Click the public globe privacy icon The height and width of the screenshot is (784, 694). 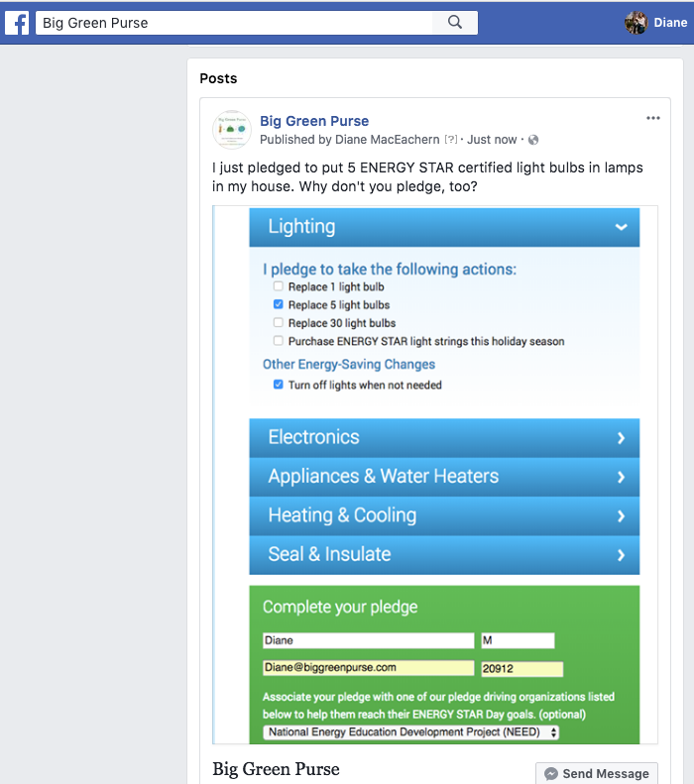point(533,140)
